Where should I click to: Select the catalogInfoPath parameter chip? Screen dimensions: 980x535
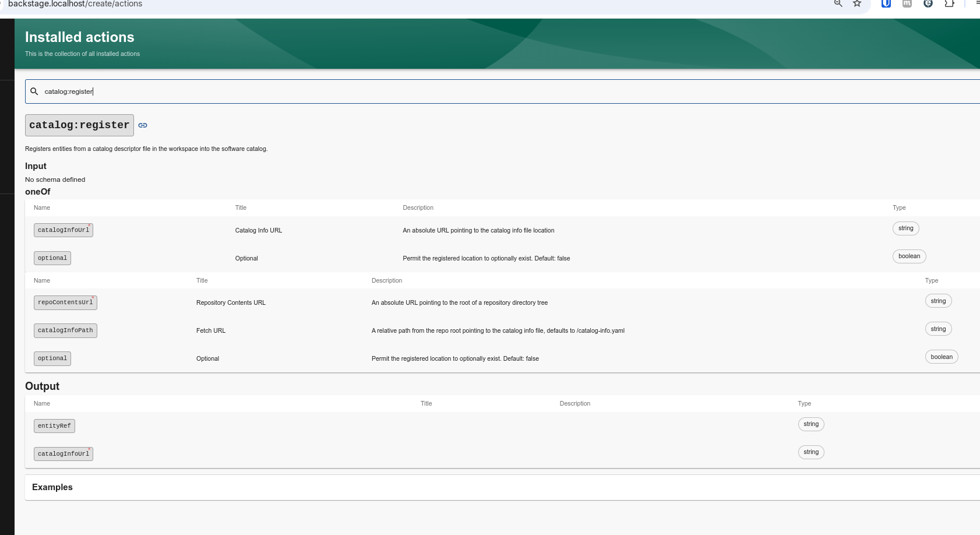(65, 330)
